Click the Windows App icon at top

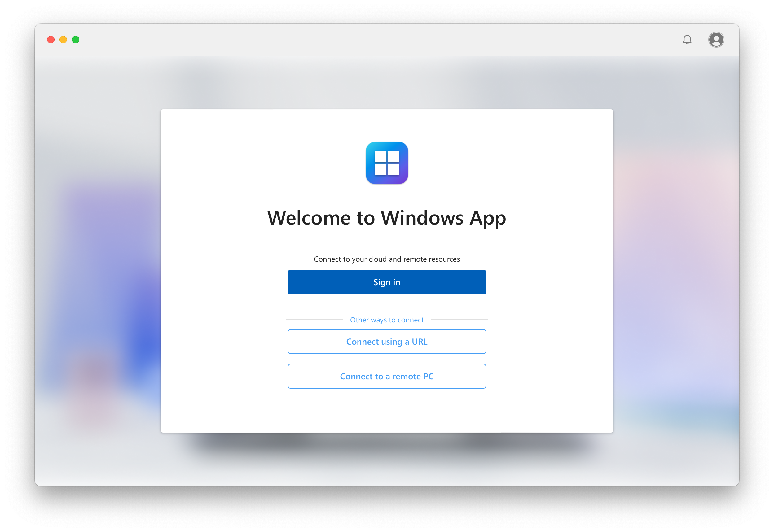click(386, 163)
